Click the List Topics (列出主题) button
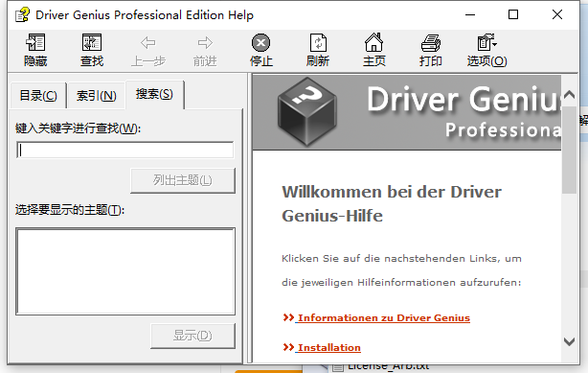The width and height of the screenshot is (588, 373). click(183, 180)
